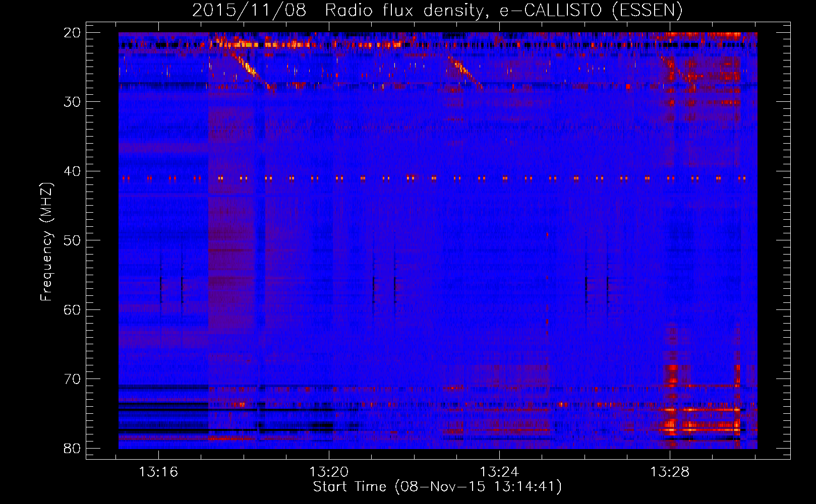This screenshot has height=504, width=816.
Task: Click the 13:28 time tick label
Action: click(670, 472)
